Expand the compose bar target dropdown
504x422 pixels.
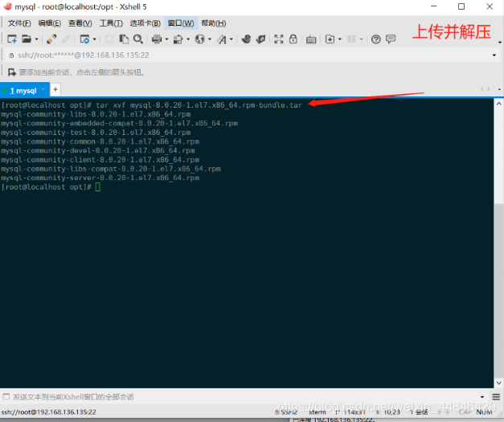click(x=482, y=397)
